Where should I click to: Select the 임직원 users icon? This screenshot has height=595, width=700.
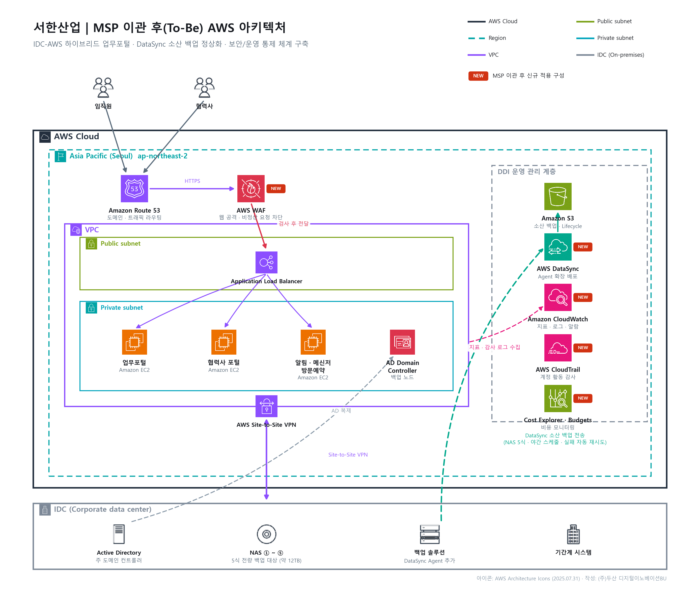[x=103, y=88]
